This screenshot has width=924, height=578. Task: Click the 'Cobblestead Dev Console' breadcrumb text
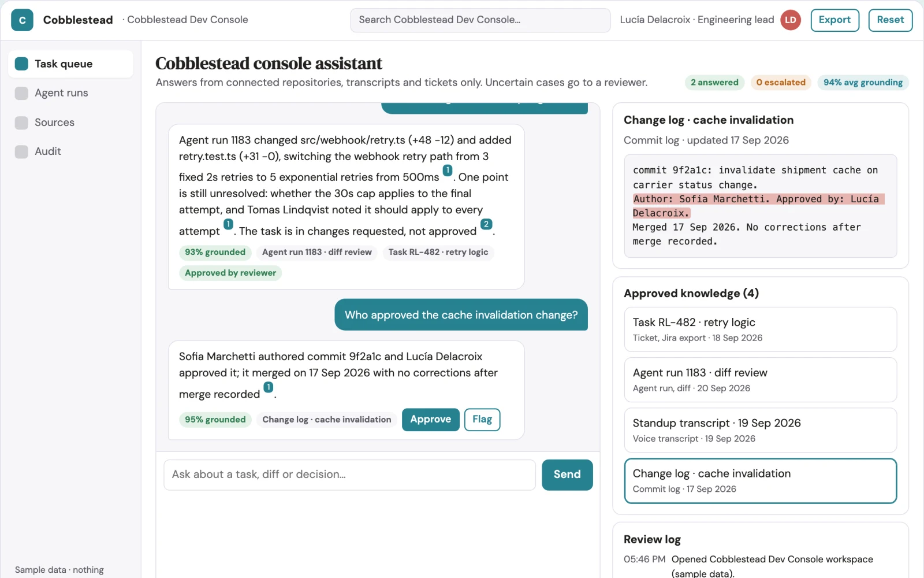pos(187,20)
